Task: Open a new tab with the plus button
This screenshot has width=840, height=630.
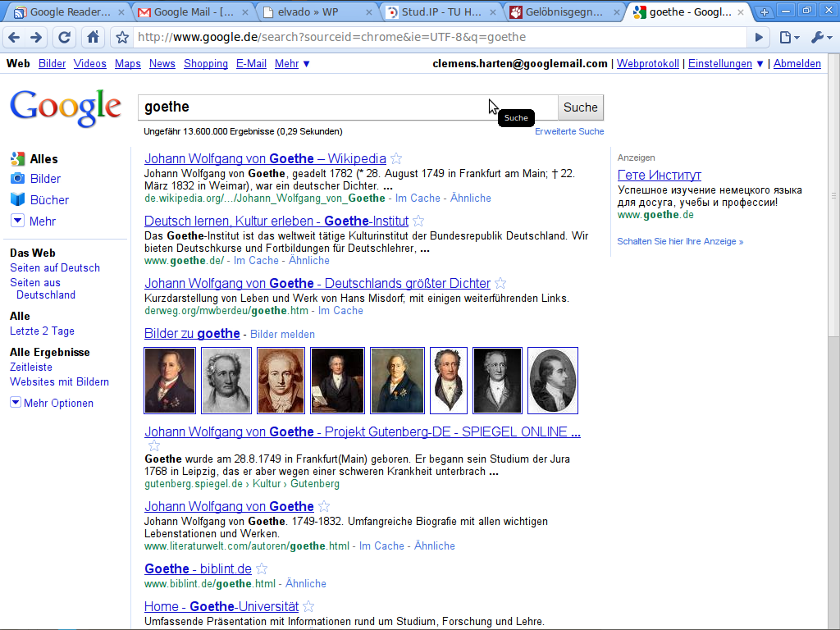Action: coord(765,11)
